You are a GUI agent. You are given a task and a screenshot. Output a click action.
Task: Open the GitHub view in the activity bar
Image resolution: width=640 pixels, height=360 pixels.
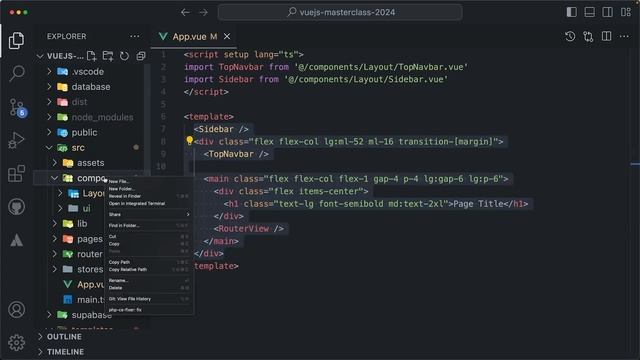[x=16, y=207]
